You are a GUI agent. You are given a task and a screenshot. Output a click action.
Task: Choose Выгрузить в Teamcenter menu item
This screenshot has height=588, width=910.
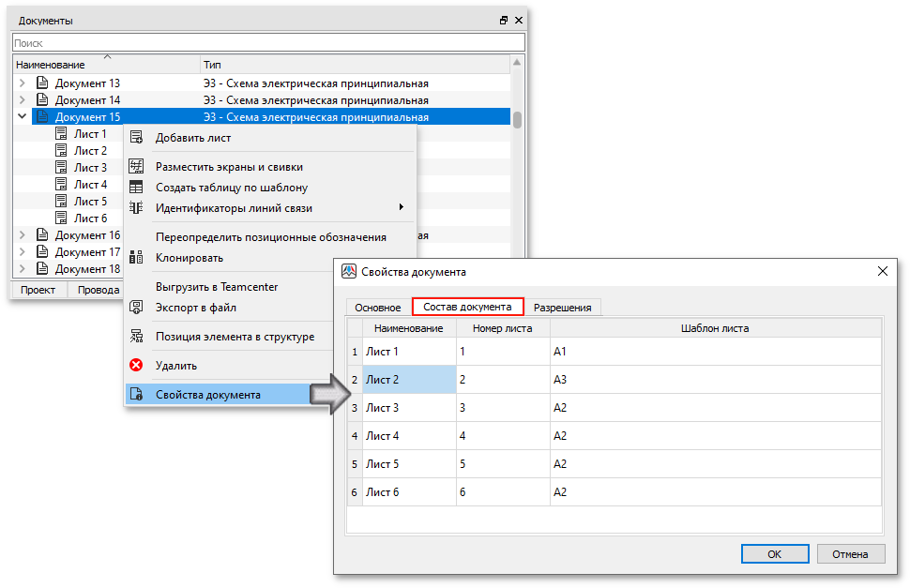click(216, 287)
